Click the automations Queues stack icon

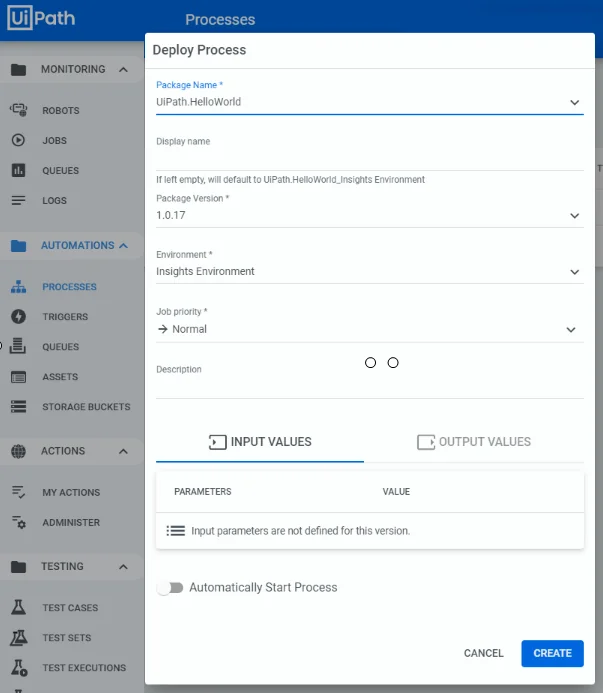17,346
